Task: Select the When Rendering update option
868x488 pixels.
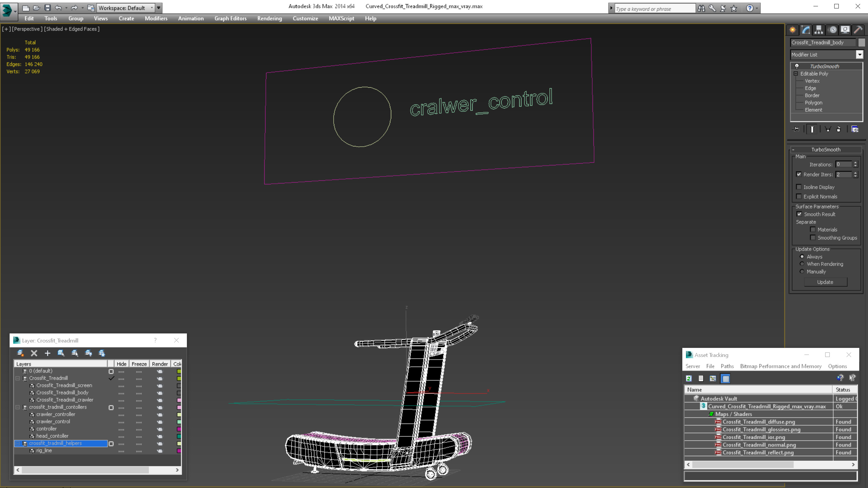Action: [x=802, y=264]
